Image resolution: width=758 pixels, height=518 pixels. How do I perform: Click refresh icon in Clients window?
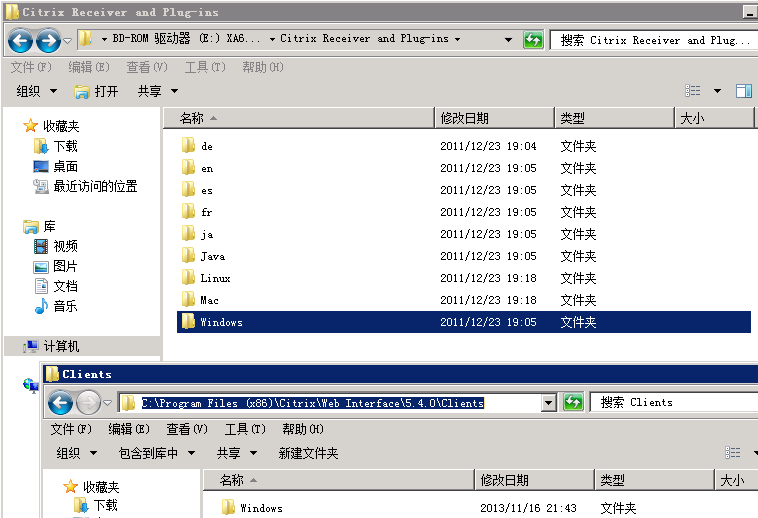click(x=573, y=402)
